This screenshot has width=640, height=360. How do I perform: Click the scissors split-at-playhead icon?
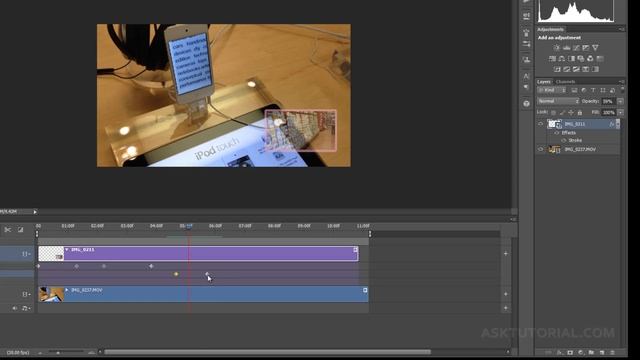[8, 230]
